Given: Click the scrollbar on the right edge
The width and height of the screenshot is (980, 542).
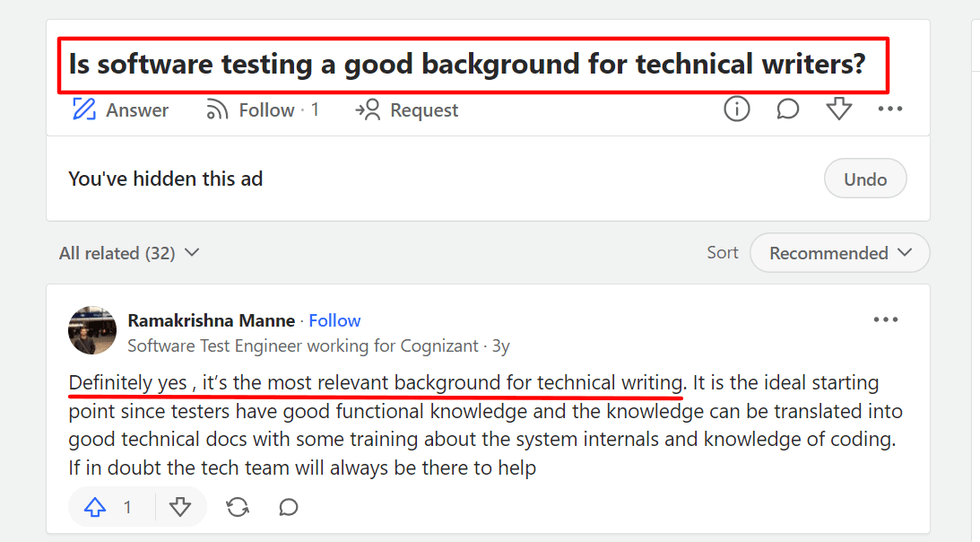Looking at the screenshot, I should [x=975, y=269].
